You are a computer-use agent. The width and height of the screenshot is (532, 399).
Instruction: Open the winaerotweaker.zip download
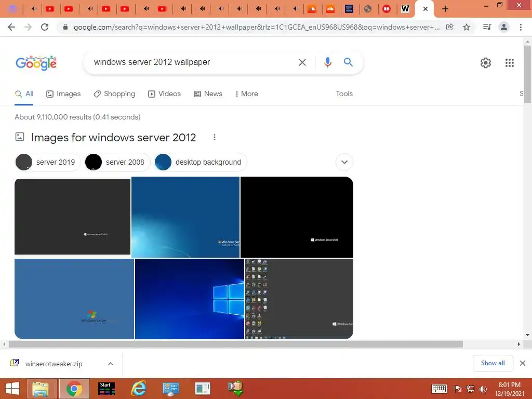click(x=54, y=364)
